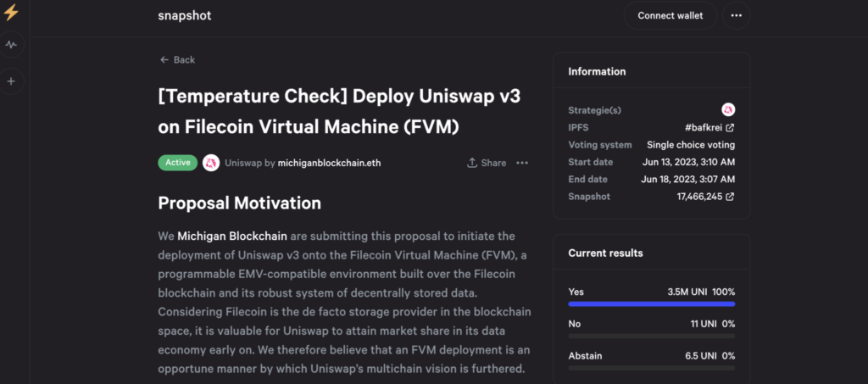Screen dimensions: 868x384
Task: Click the Proposal Motivation heading
Action: [240, 203]
